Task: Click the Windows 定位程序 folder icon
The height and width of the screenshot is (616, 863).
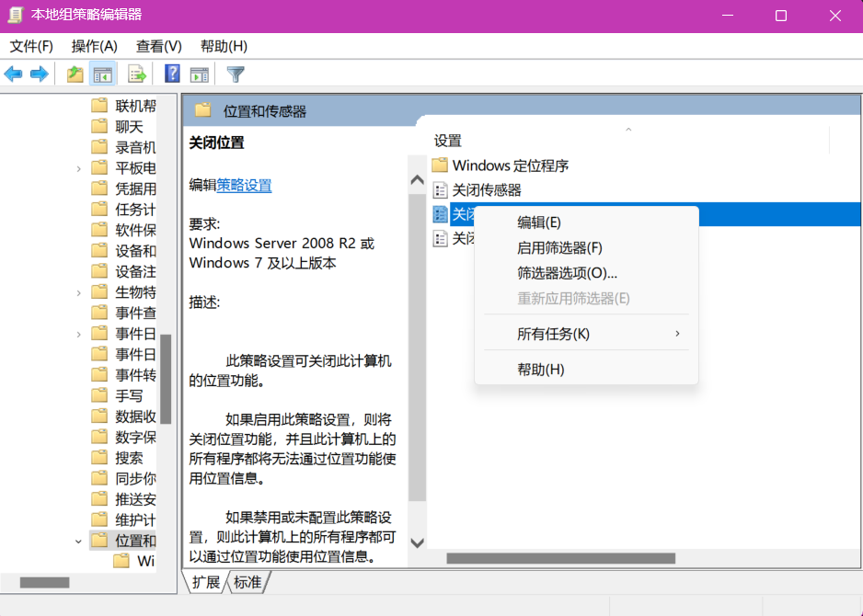Action: click(440, 165)
